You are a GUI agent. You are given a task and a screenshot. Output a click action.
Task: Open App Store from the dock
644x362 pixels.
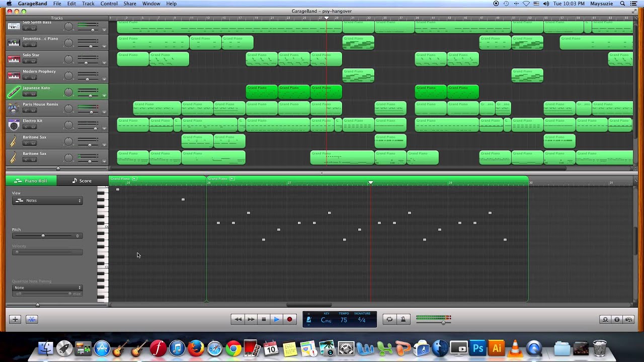click(x=102, y=348)
